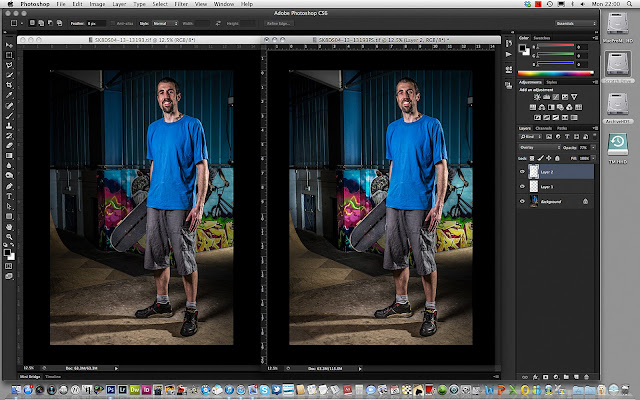
Task: Select the Pen tool
Action: (9, 186)
